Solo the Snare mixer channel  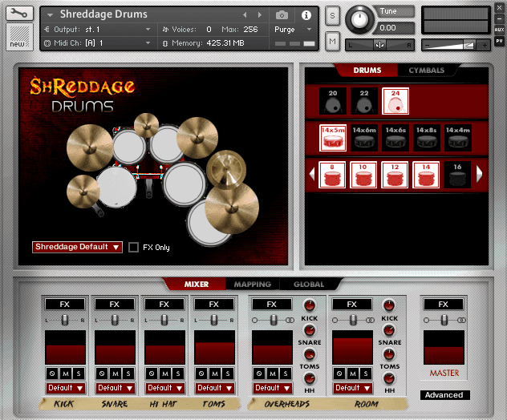click(x=128, y=374)
